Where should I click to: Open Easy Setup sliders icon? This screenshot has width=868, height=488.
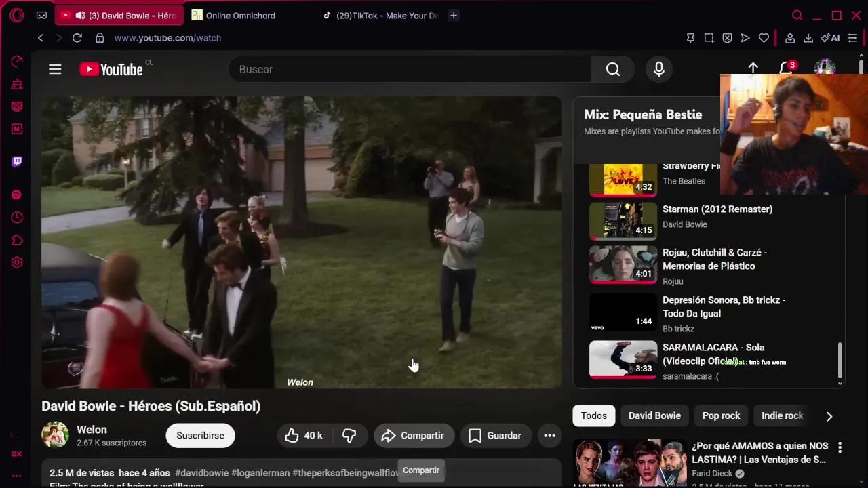click(x=852, y=38)
